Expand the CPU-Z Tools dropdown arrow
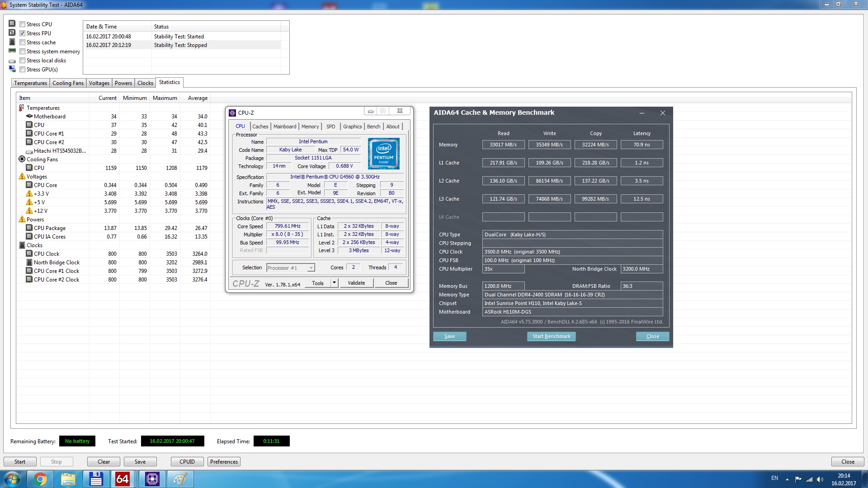 (334, 283)
